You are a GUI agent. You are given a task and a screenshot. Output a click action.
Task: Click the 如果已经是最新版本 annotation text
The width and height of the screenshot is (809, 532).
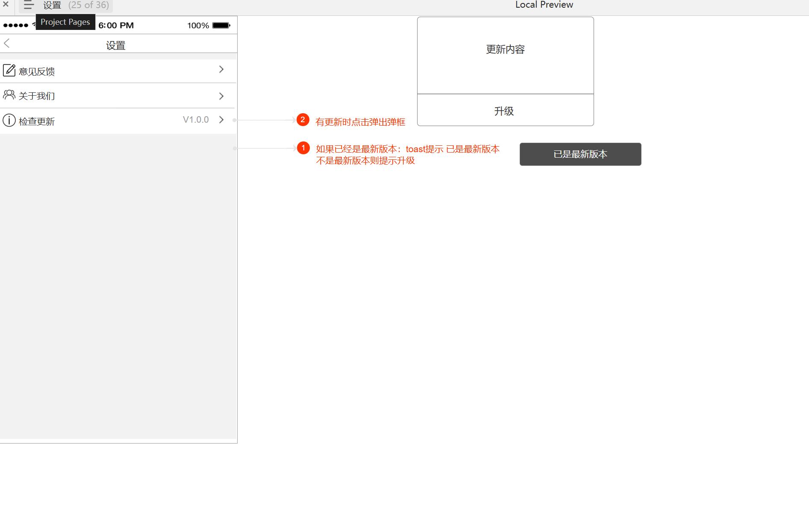(408, 155)
